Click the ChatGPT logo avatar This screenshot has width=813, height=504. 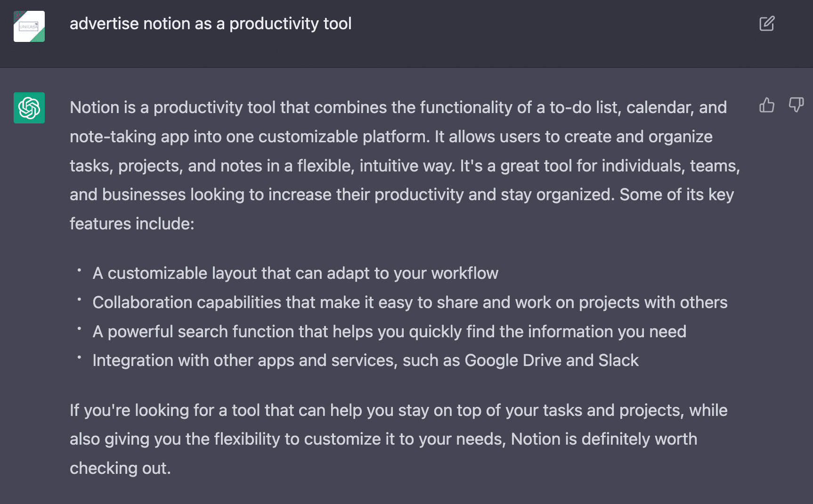tap(29, 108)
